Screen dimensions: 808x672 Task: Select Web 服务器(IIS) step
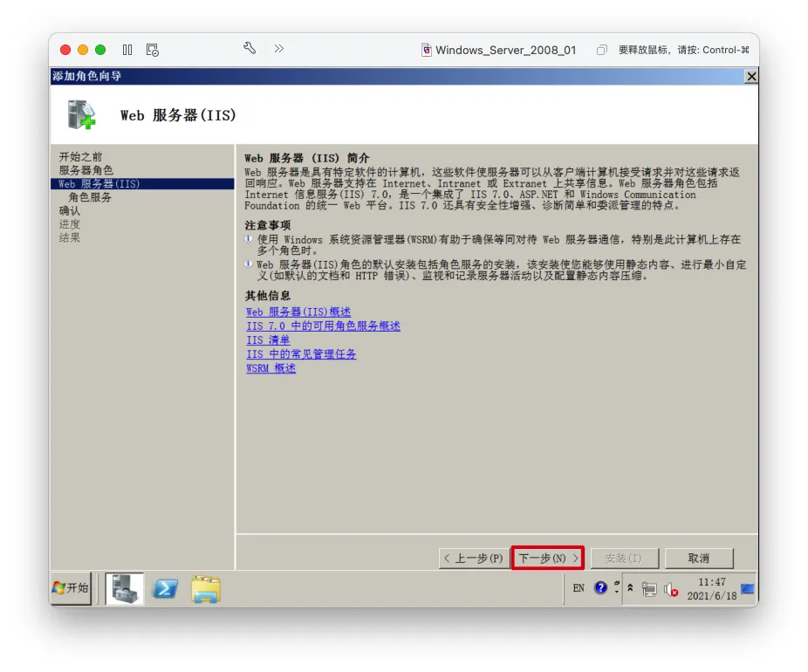[x=142, y=184]
